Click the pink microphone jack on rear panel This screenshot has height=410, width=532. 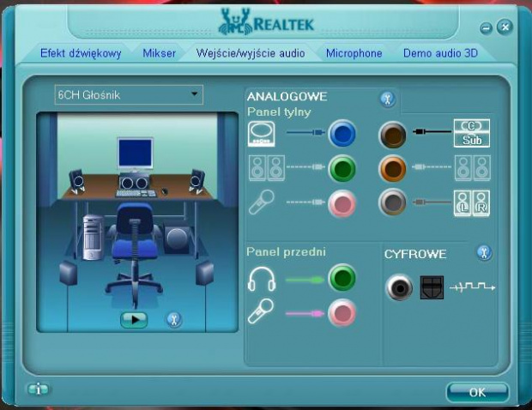tap(342, 203)
